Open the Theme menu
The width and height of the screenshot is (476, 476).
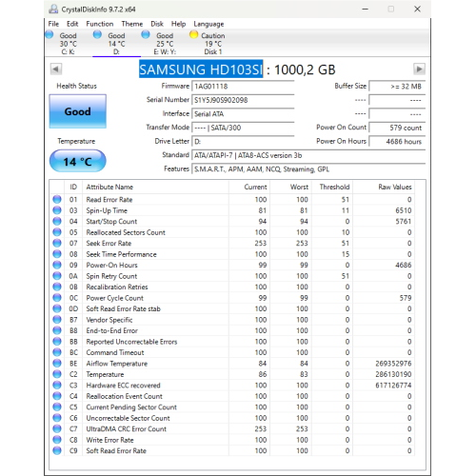pyautogui.click(x=132, y=24)
